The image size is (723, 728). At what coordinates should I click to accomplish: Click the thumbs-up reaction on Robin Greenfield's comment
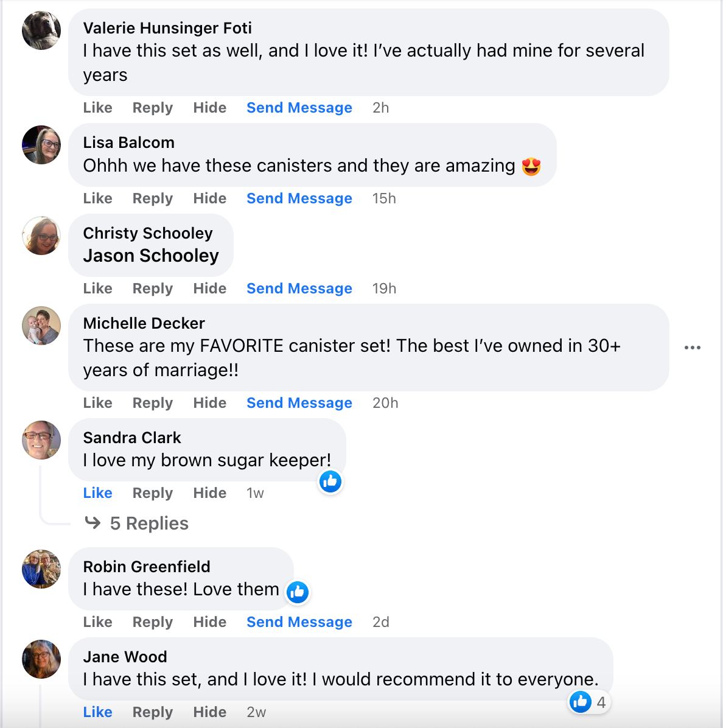tap(298, 592)
